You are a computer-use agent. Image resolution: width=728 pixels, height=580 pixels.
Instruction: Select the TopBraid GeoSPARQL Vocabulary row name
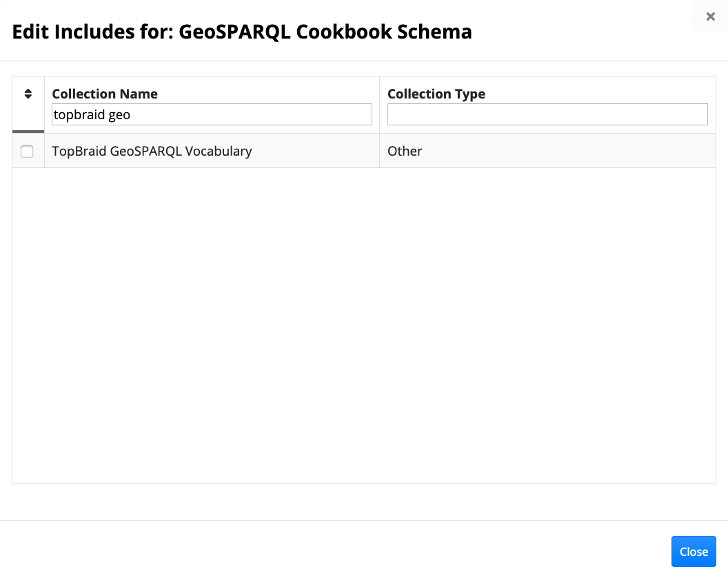152,151
